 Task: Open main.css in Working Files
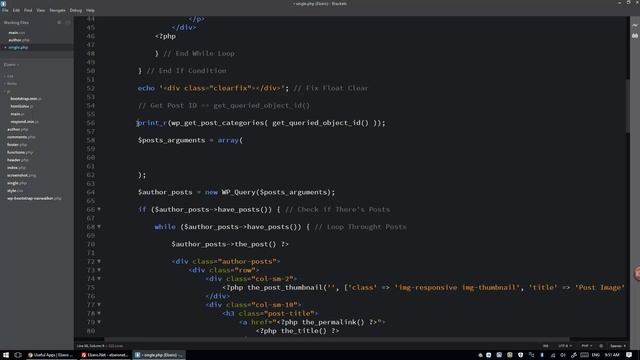pos(17,33)
